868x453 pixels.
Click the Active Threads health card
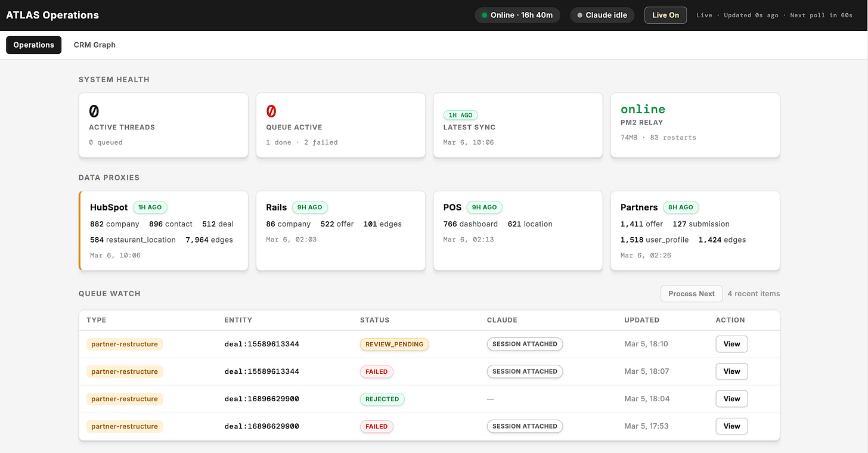coord(163,125)
